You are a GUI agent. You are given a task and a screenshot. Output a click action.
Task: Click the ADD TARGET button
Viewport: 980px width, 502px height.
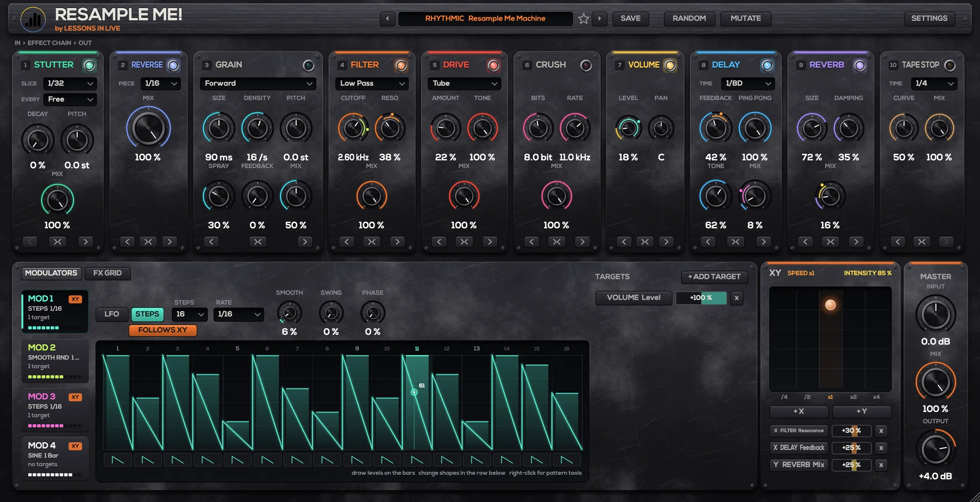[x=714, y=277]
